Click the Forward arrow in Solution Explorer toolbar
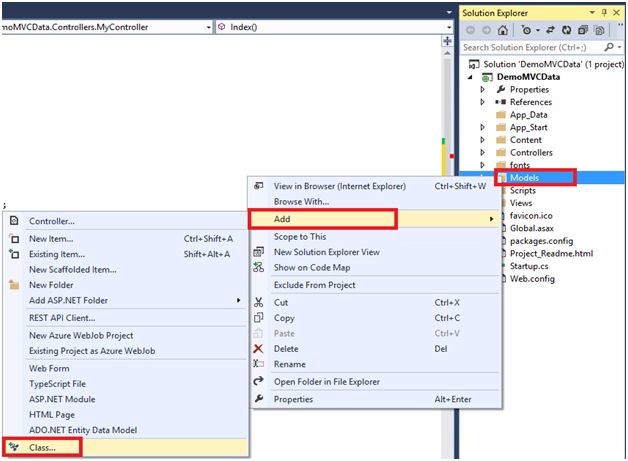628x461 pixels. (x=486, y=30)
